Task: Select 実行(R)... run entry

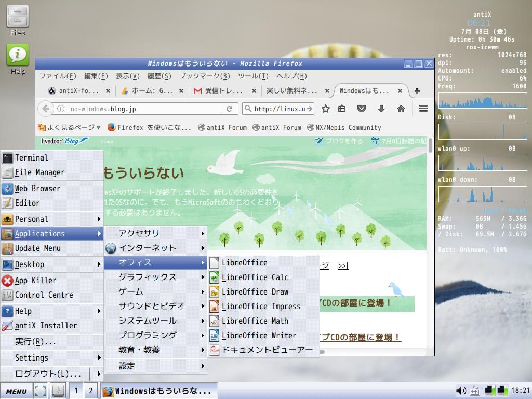Action: (x=52, y=342)
